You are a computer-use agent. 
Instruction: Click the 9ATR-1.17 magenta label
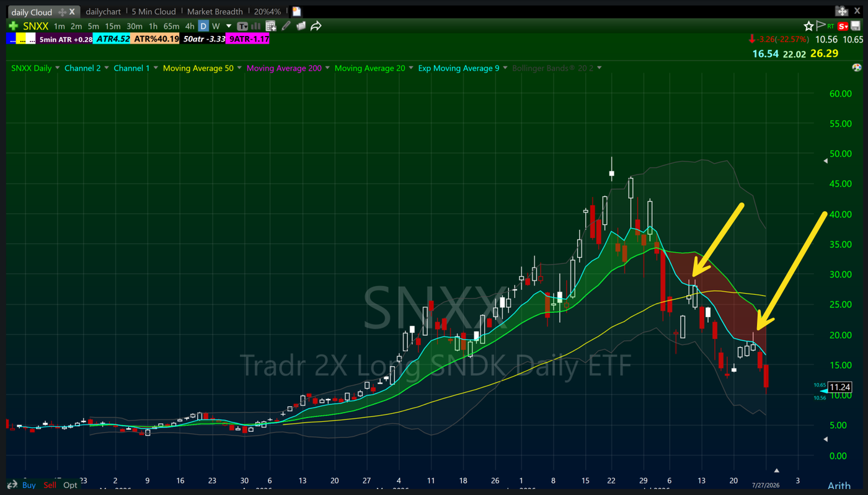tap(248, 39)
